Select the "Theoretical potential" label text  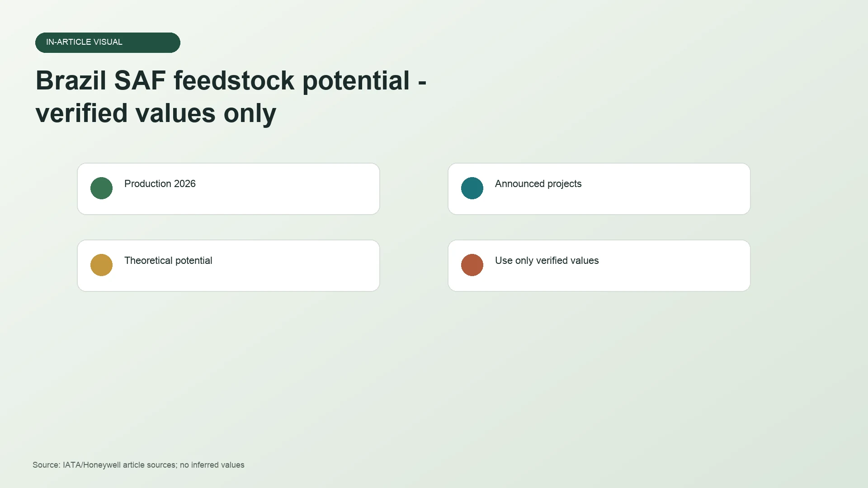point(168,261)
